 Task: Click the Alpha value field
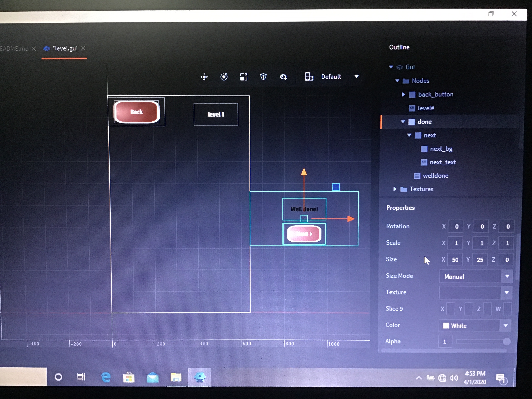(445, 341)
